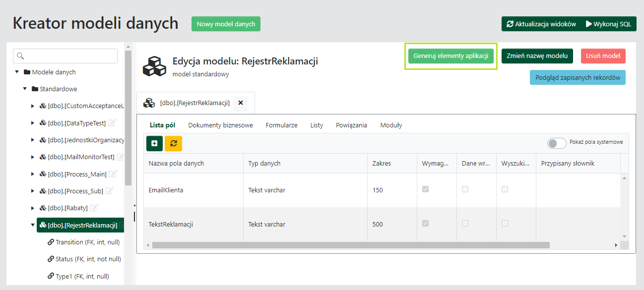Collapse the Standardowe folder

point(25,89)
